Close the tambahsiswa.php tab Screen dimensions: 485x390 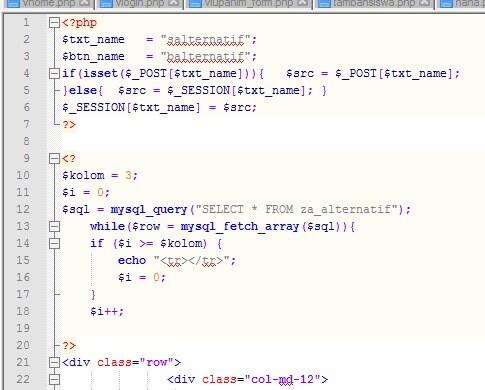coord(425,3)
